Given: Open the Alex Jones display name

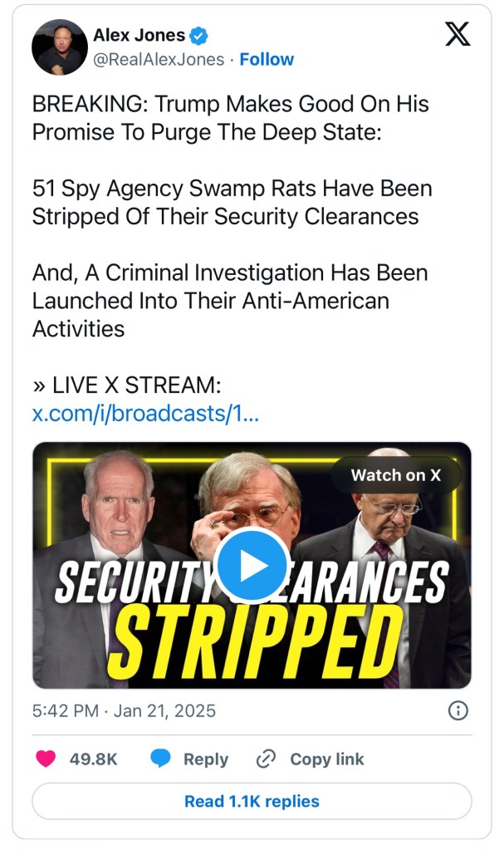Looking at the screenshot, I should pos(139,35).
